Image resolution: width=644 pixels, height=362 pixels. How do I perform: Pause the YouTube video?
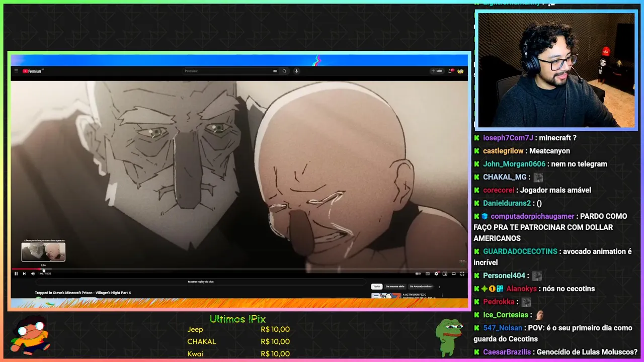(16, 274)
